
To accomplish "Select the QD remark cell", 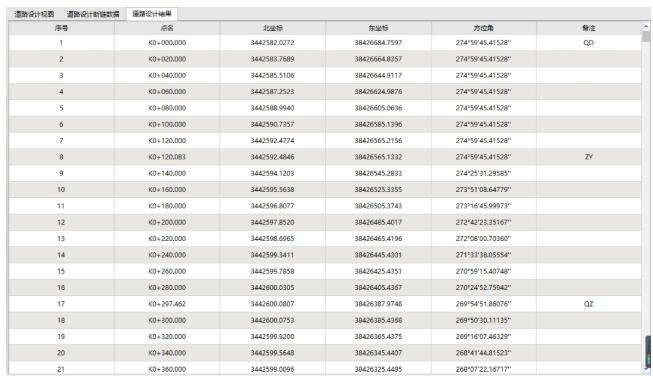I will (x=588, y=42).
